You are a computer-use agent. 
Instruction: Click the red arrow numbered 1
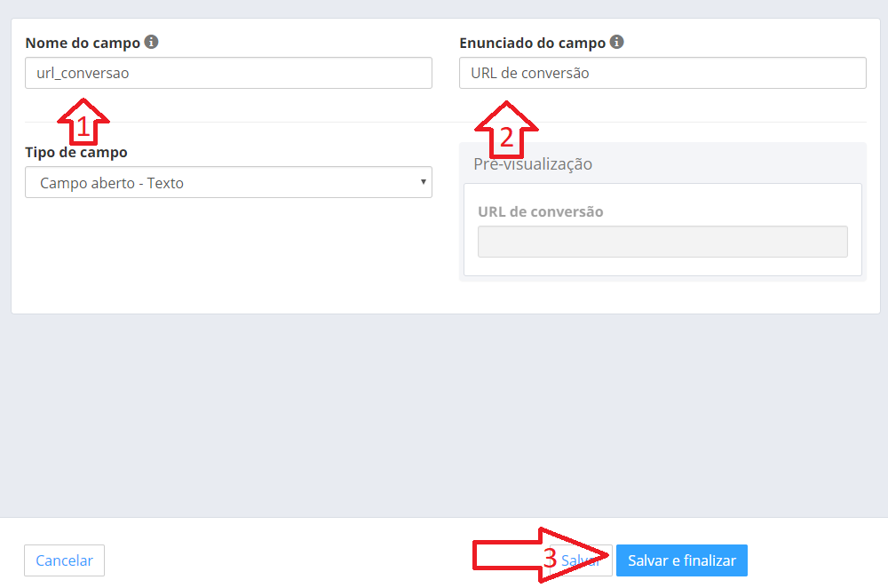click(x=83, y=121)
